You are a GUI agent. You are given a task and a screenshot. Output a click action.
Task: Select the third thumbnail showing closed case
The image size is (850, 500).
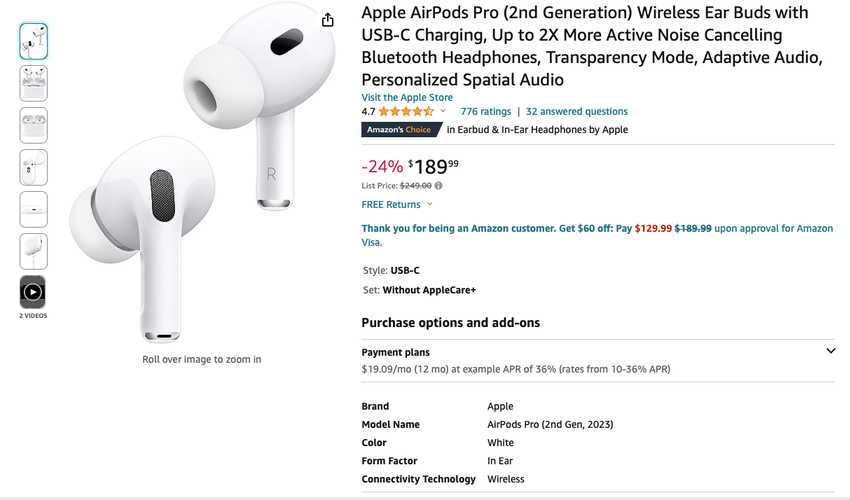[33, 125]
